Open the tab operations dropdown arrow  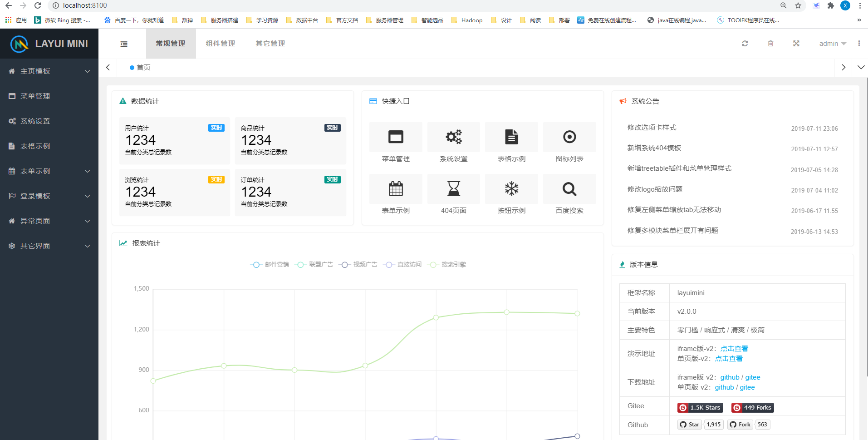[x=861, y=67]
